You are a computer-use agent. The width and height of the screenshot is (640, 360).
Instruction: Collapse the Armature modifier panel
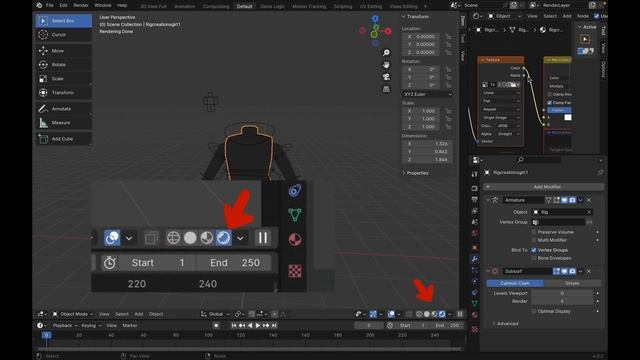(488, 200)
